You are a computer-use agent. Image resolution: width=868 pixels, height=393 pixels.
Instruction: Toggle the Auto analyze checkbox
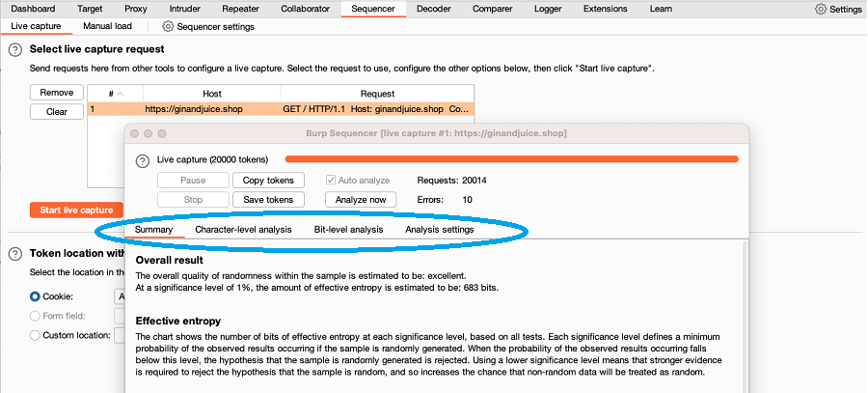click(332, 180)
